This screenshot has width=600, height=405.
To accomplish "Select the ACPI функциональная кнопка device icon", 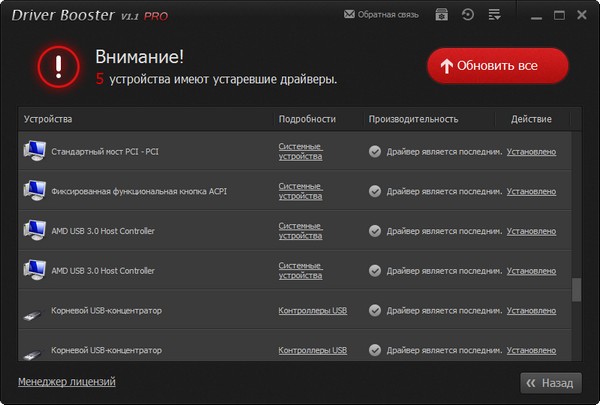I will [x=35, y=190].
